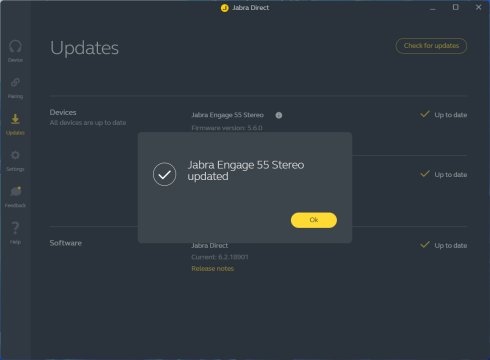
Task: Minimize the Jabra Direct window
Action: [433, 8]
